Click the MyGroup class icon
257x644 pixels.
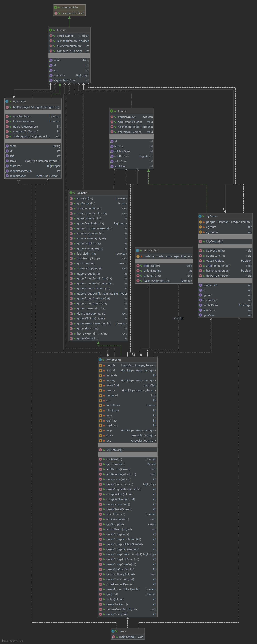[200, 216]
